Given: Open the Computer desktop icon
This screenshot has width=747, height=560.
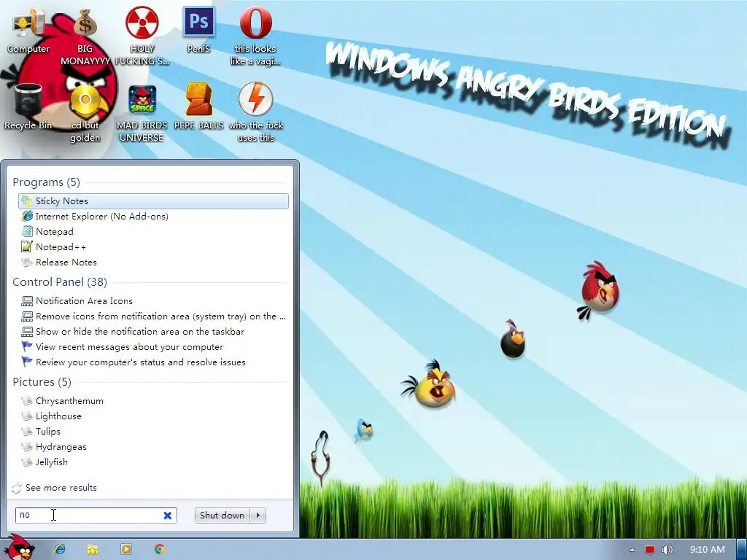Looking at the screenshot, I should [28, 29].
